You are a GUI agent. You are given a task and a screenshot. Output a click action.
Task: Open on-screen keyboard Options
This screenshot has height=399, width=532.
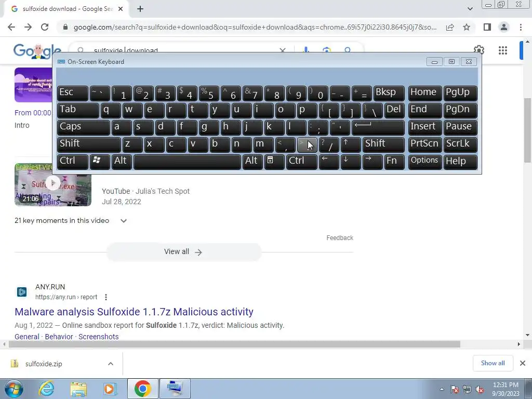425,162
